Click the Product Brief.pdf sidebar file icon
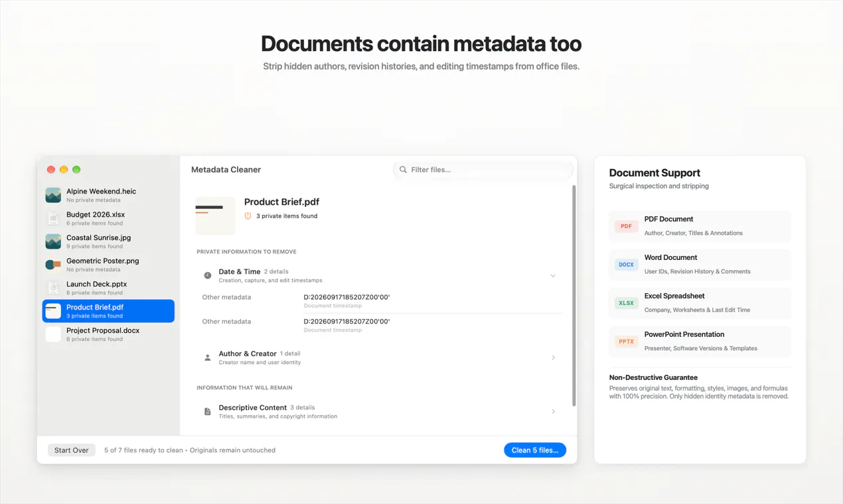 [53, 311]
